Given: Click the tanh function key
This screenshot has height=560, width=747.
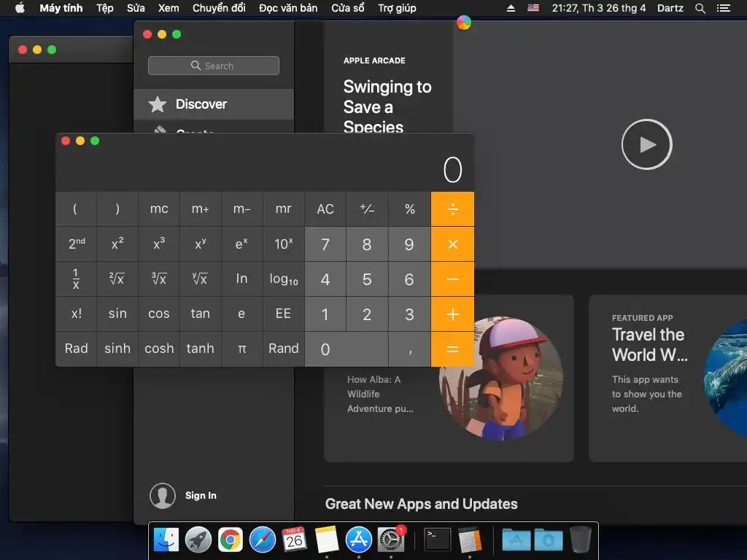Looking at the screenshot, I should [201, 349].
